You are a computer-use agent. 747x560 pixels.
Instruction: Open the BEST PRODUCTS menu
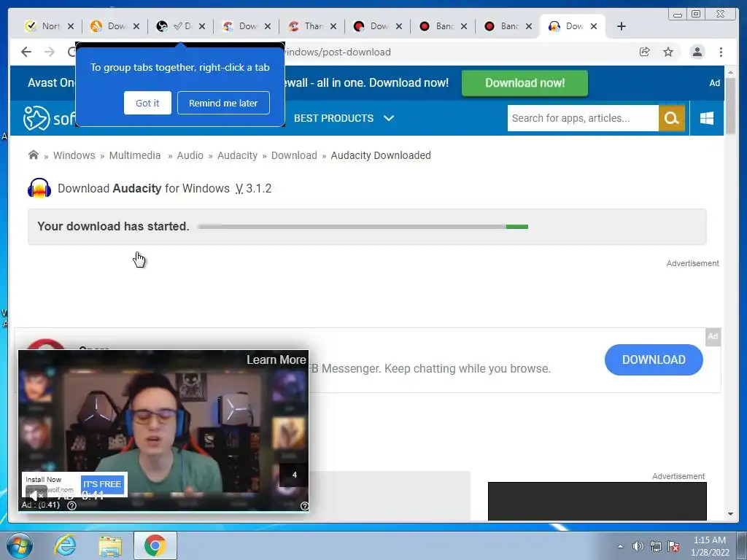pos(333,118)
